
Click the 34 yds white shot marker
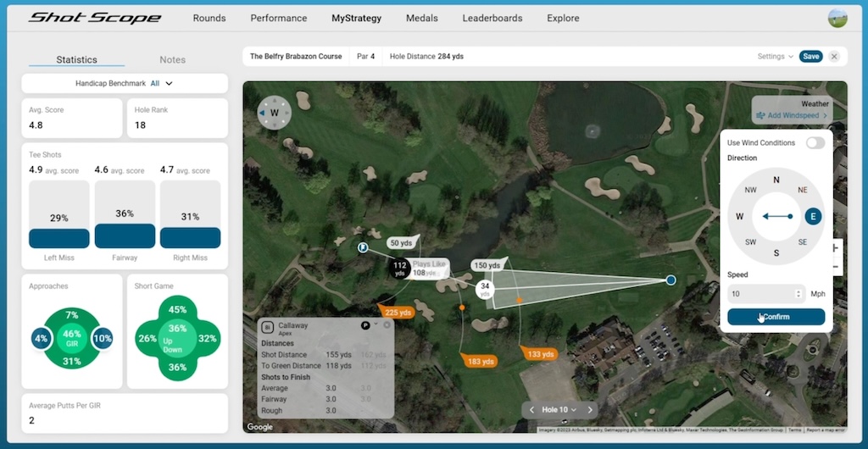pos(485,289)
